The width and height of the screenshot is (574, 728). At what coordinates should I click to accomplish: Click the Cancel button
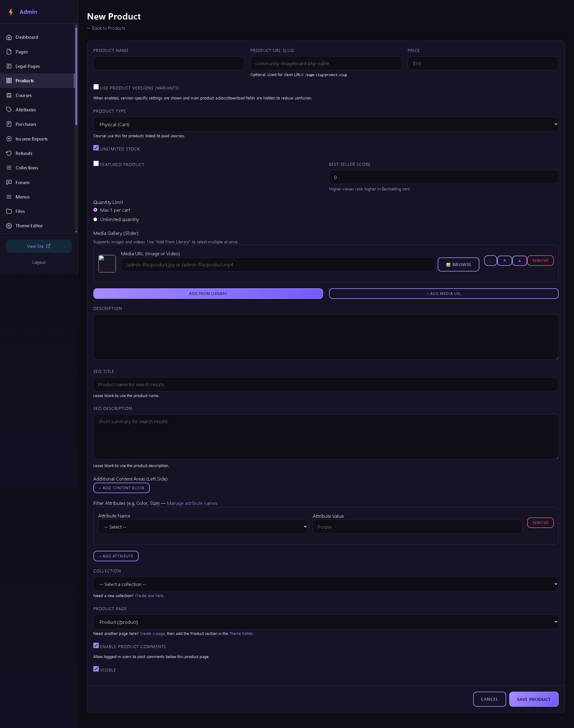point(489,699)
